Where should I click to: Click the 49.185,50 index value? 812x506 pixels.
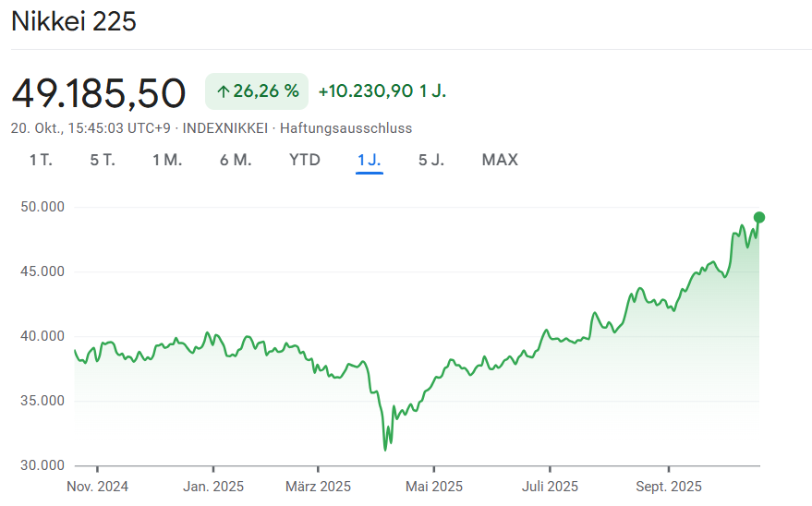[x=99, y=92]
